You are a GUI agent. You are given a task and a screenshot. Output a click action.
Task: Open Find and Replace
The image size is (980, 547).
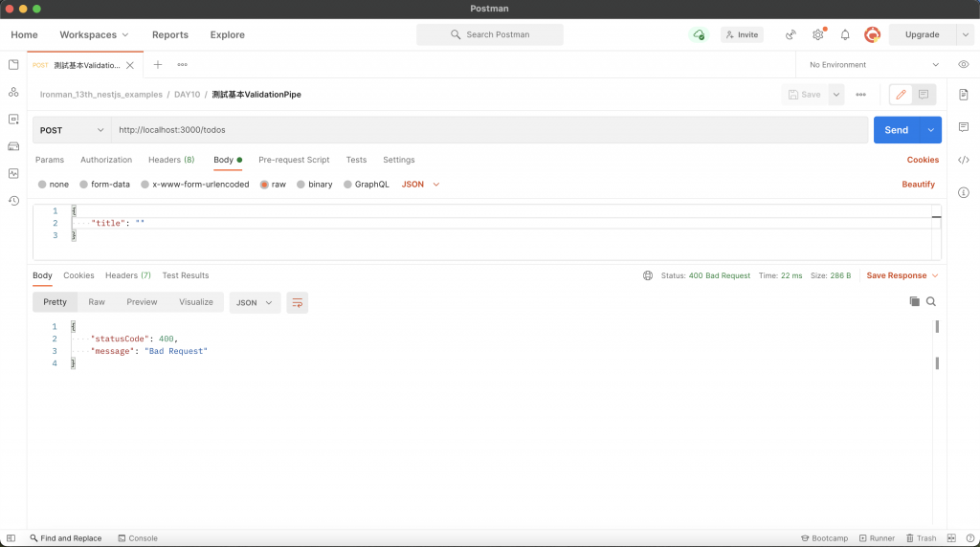click(66, 538)
